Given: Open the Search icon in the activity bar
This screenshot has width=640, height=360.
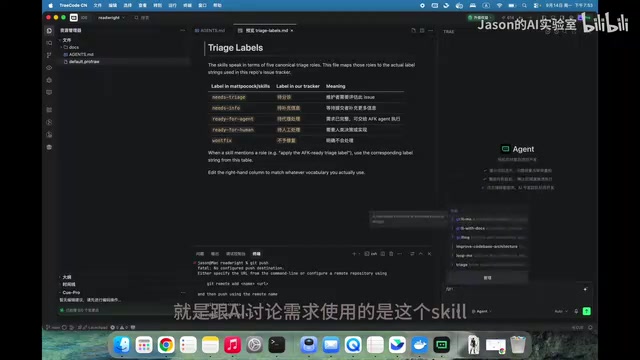Looking at the screenshot, I should click(x=49, y=43).
